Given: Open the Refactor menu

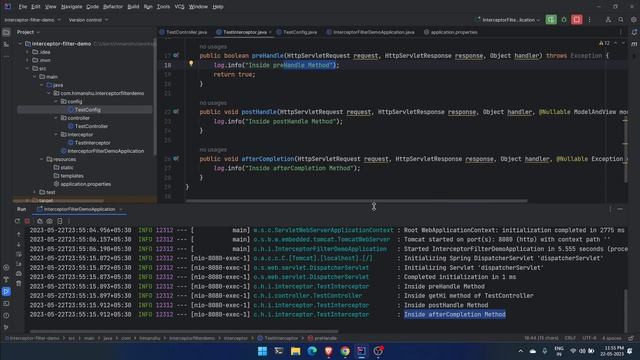Looking at the screenshot, I should [113, 7].
